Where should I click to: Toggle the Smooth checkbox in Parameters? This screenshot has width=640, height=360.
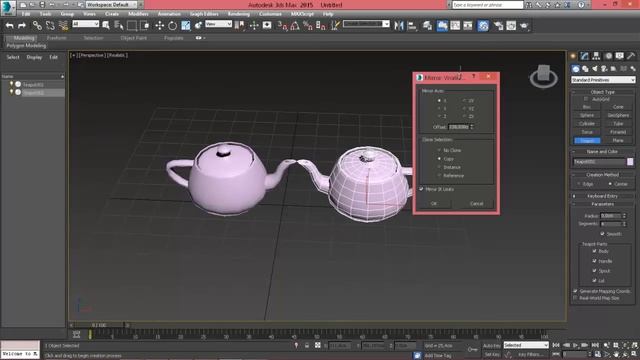pos(602,233)
